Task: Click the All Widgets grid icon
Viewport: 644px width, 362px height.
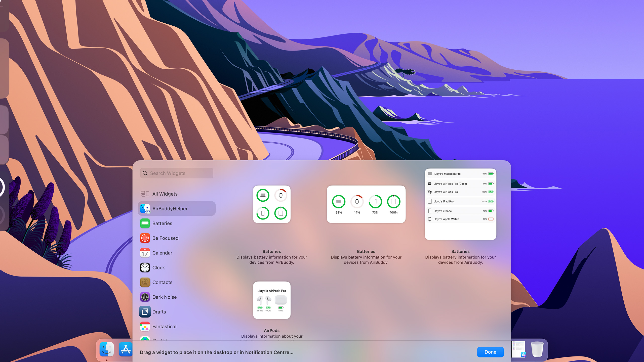Action: (x=145, y=194)
